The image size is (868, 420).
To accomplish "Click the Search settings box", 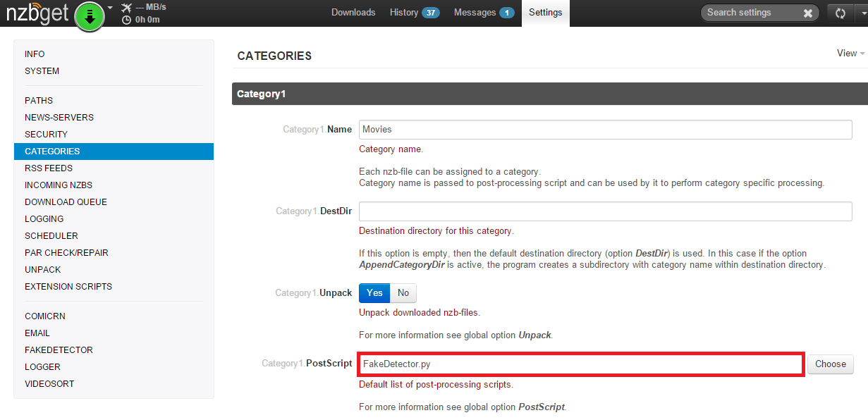I will tap(751, 13).
